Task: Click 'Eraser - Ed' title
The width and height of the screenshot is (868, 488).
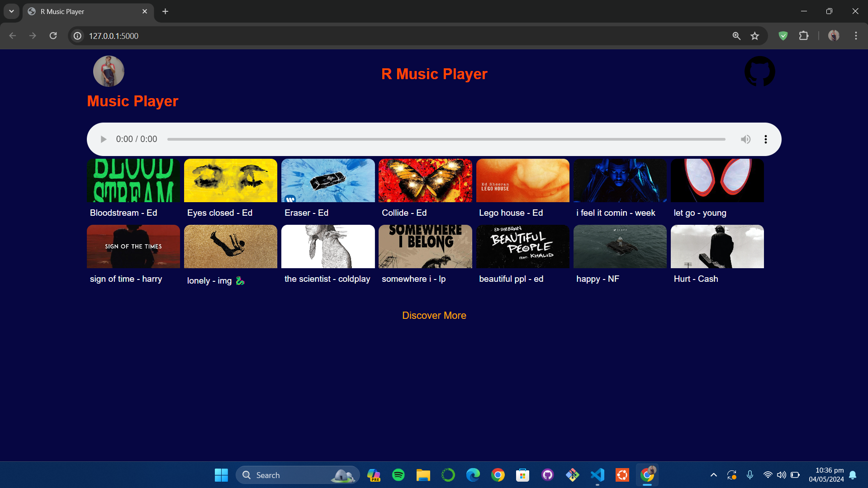Action: click(x=306, y=213)
